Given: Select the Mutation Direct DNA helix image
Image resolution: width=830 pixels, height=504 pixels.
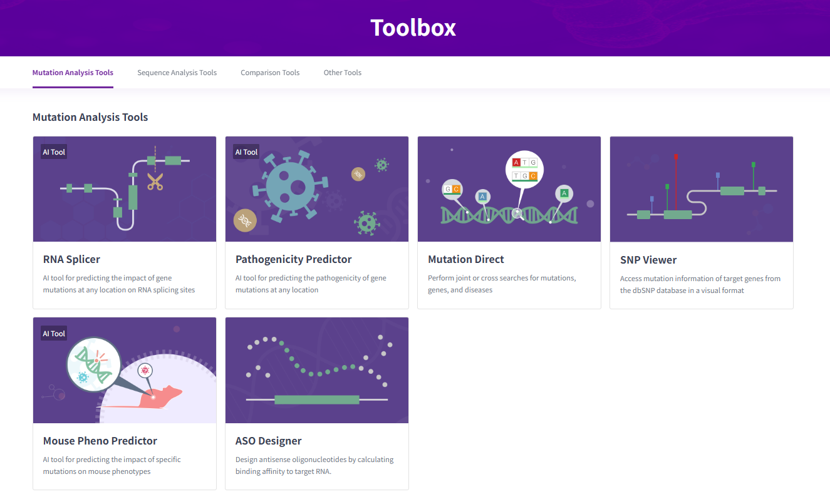Looking at the screenshot, I should (509, 188).
